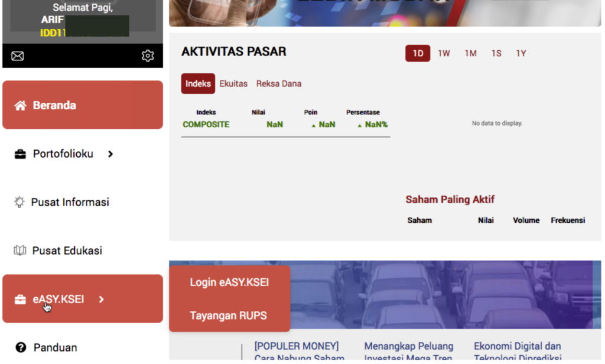This screenshot has width=605, height=364.
Task: Open the settings gear icon
Action: (148, 56)
